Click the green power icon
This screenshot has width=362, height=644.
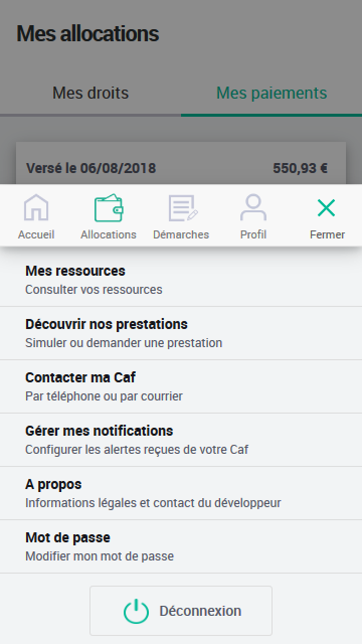(136, 611)
